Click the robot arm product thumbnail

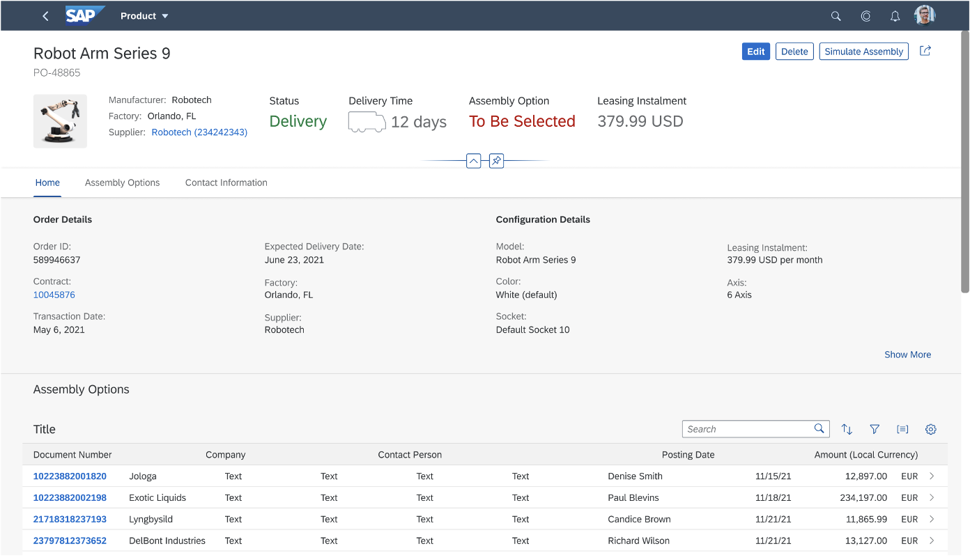click(x=60, y=121)
